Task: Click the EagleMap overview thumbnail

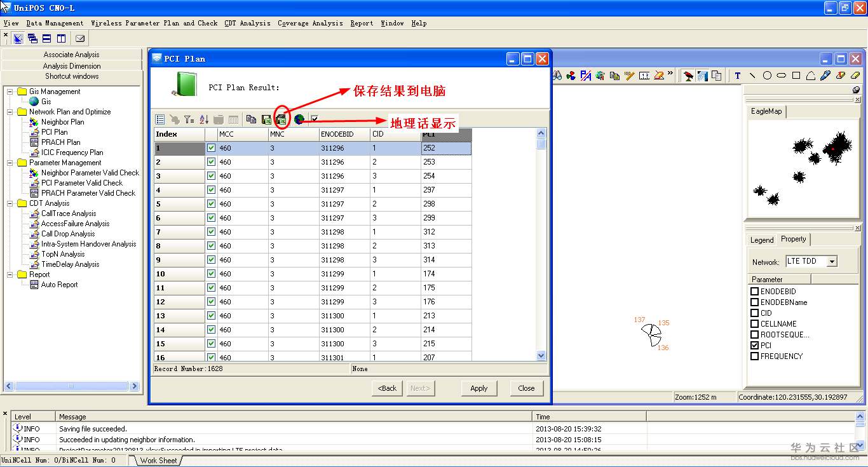Action: pos(804,169)
